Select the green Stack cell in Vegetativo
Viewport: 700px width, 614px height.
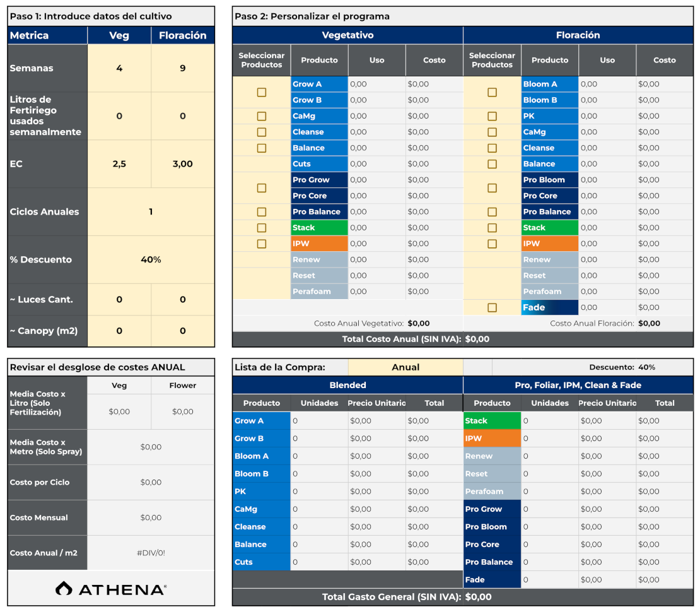319,227
